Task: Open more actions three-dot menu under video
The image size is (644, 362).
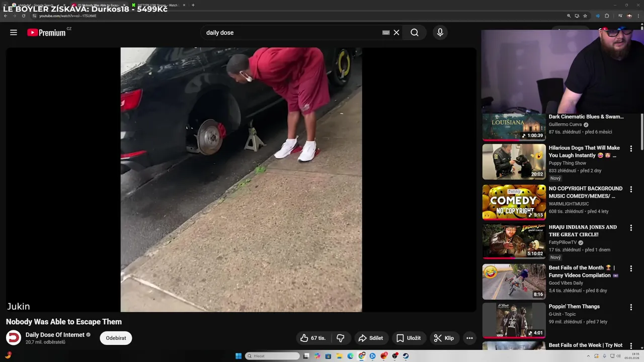Action: pyautogui.click(x=469, y=338)
